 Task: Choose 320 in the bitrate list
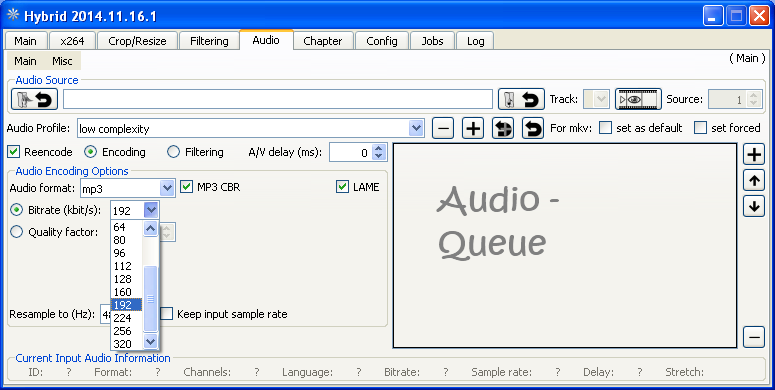(127, 344)
